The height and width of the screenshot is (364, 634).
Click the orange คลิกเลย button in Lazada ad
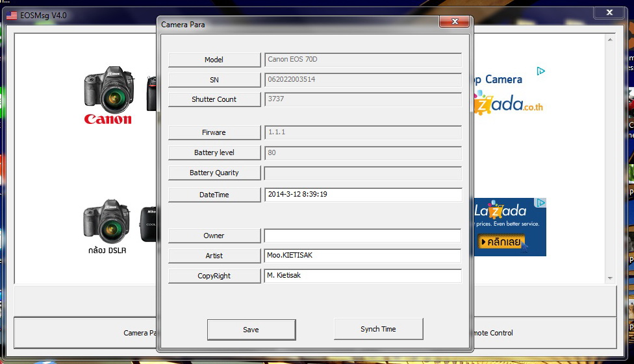pyautogui.click(x=501, y=242)
